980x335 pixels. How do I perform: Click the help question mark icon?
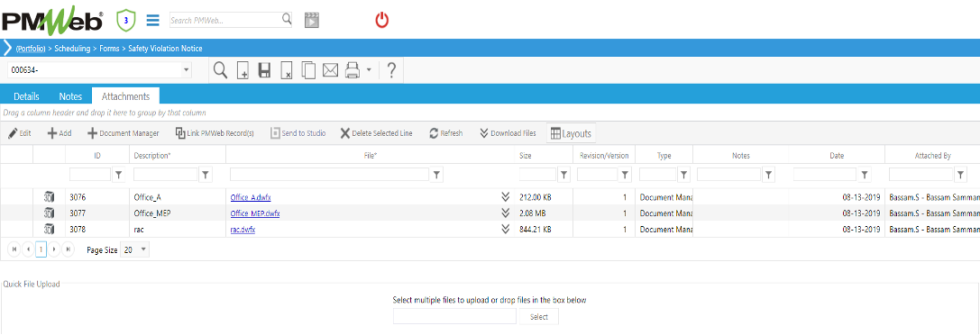point(391,70)
